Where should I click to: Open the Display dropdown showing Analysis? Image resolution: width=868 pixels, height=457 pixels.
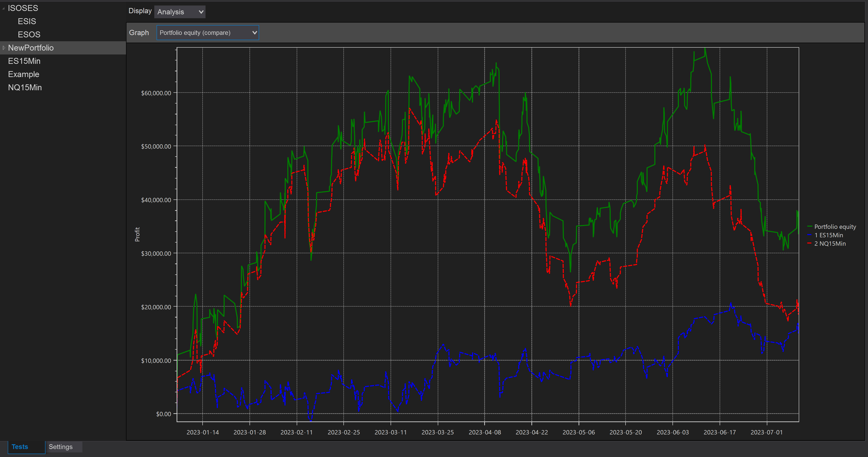180,12
